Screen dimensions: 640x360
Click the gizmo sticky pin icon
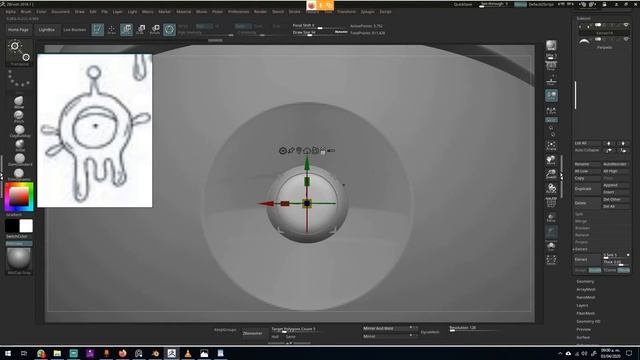click(291, 151)
